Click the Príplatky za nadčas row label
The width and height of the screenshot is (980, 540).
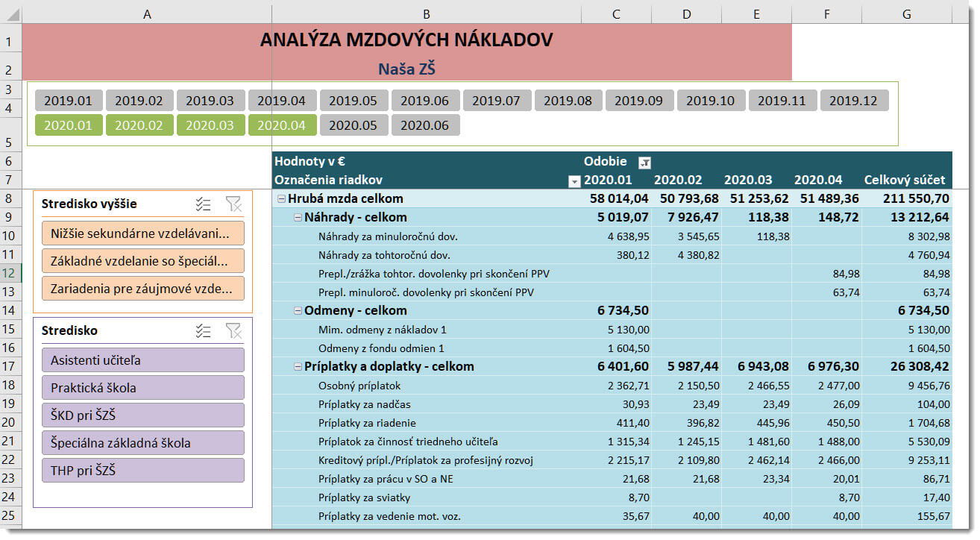click(x=365, y=404)
